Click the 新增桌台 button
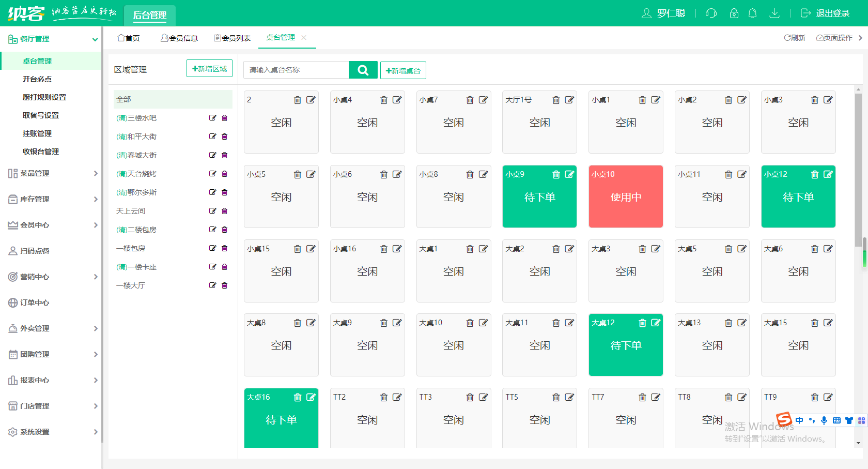This screenshot has height=469, width=868. point(403,71)
